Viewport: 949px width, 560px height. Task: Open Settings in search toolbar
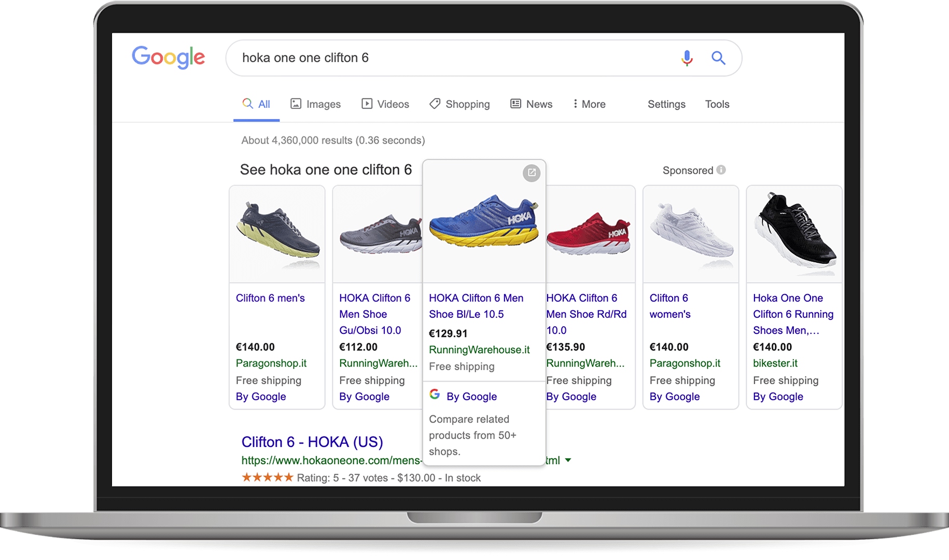click(666, 104)
